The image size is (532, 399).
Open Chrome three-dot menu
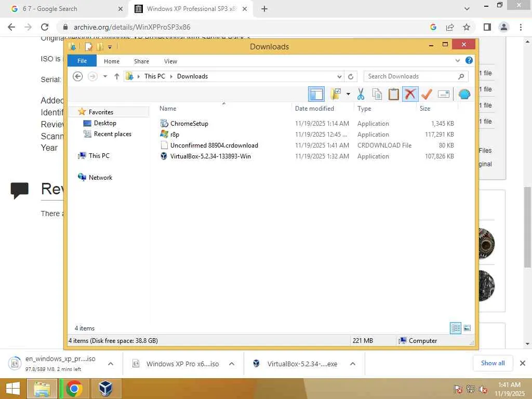pos(521,27)
